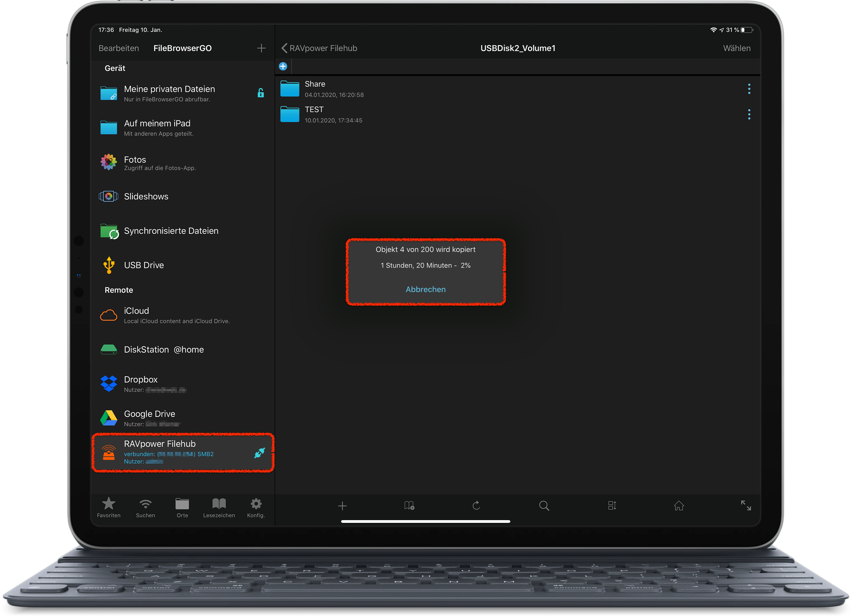Tap the home indicator bar
This screenshot has height=616, width=852.
[x=426, y=521]
